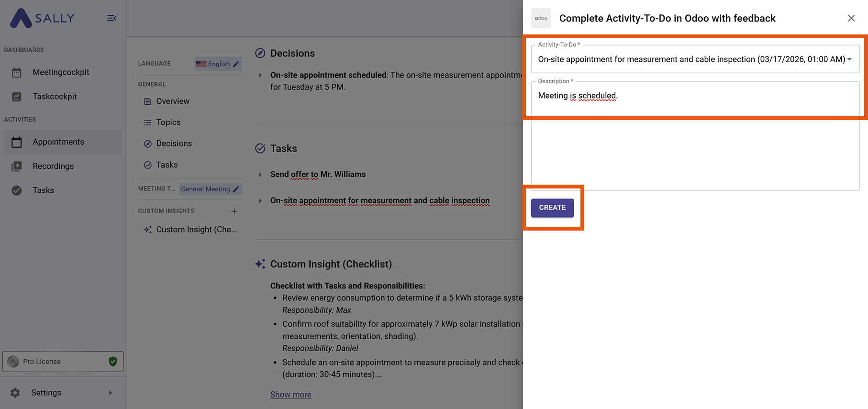
Task: Select the text 'Send offer to Mr. Williams'
Action: 318,175
